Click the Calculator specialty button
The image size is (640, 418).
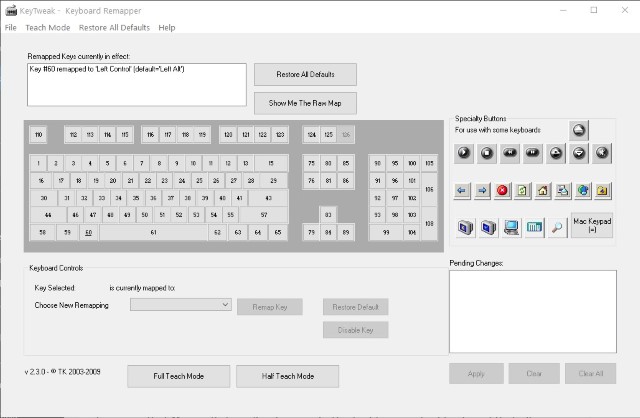[534, 227]
